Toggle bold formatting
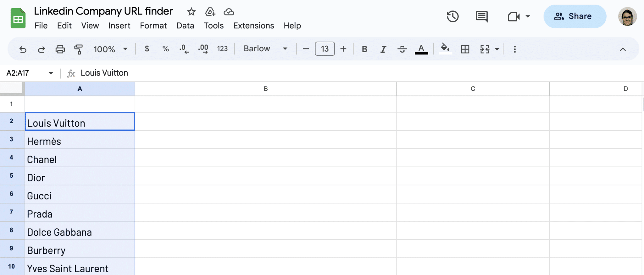644x275 pixels. [x=364, y=49]
